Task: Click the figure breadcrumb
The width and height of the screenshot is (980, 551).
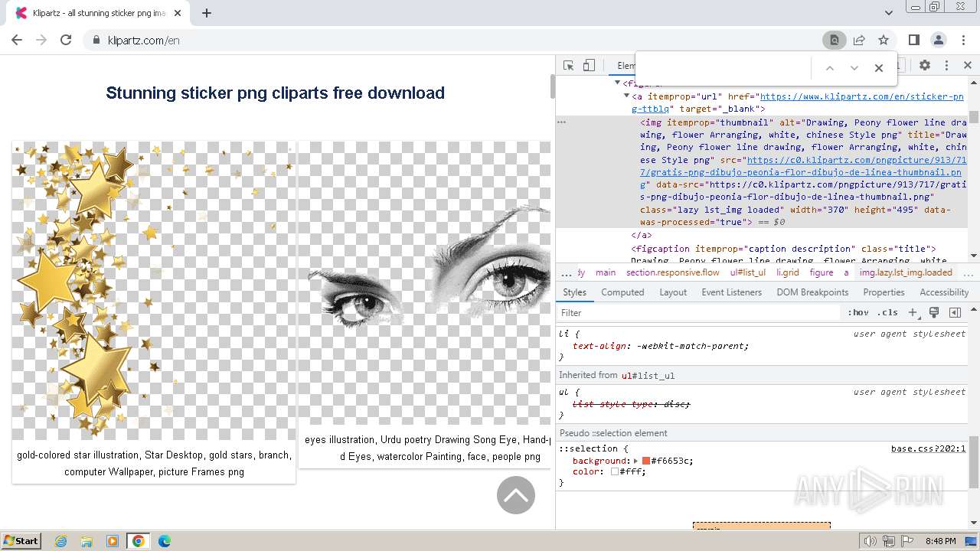Action: 822,272
